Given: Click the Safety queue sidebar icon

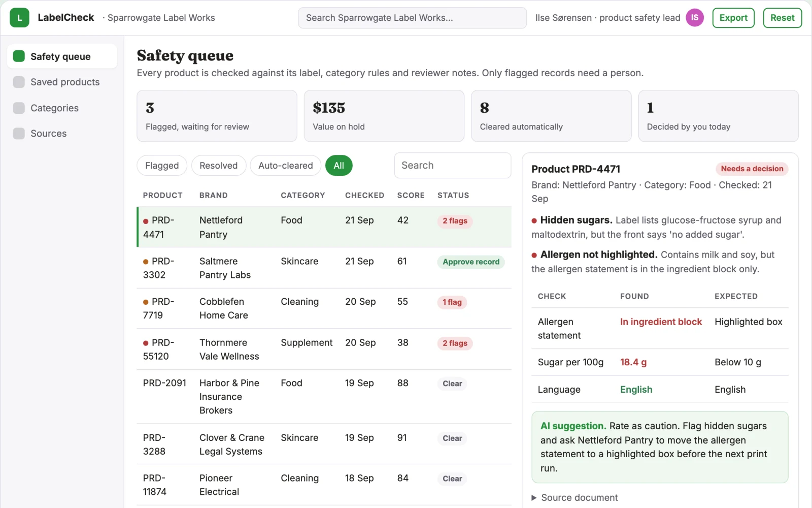Looking at the screenshot, I should click(19, 56).
